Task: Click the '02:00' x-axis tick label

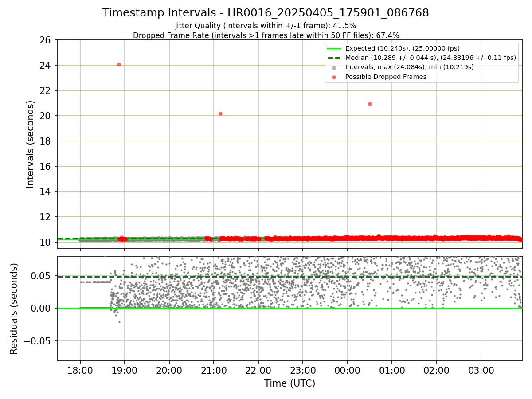Action: [x=437, y=370]
